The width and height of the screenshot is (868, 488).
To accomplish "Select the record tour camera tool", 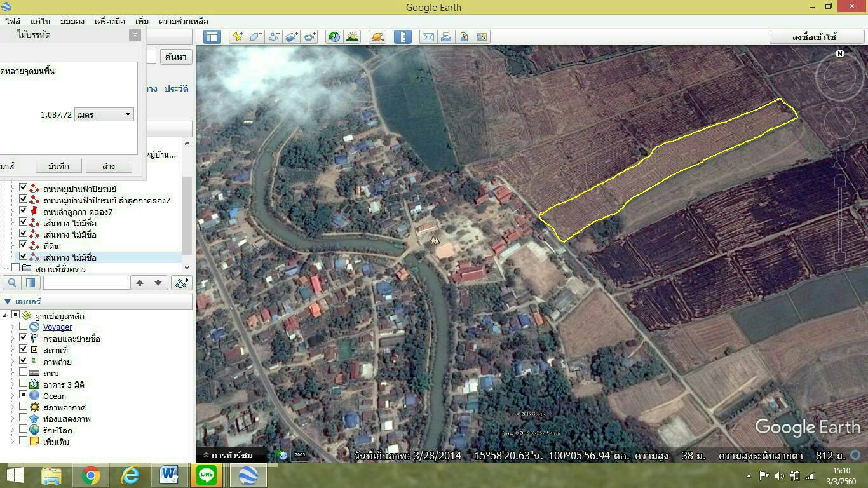I will click(309, 37).
